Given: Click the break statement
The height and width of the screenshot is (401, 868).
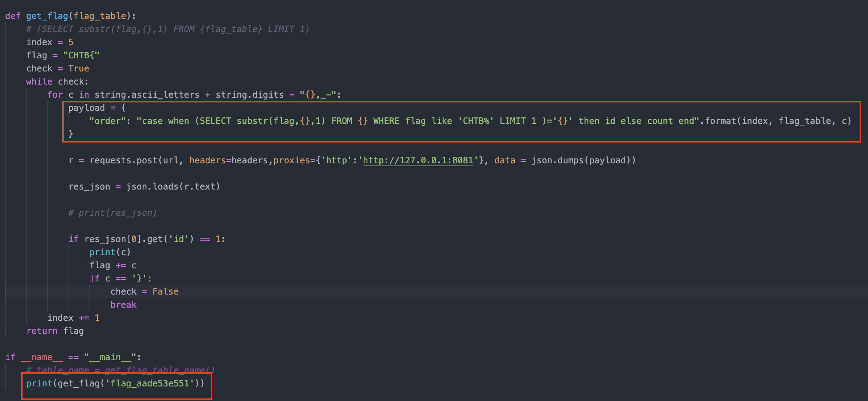Looking at the screenshot, I should point(123,305).
